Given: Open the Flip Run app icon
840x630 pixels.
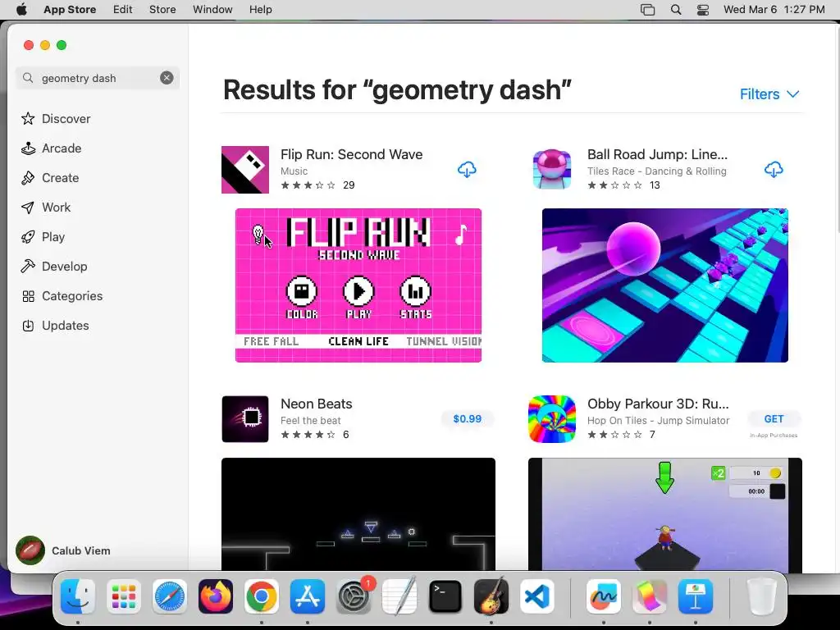Looking at the screenshot, I should 245,169.
